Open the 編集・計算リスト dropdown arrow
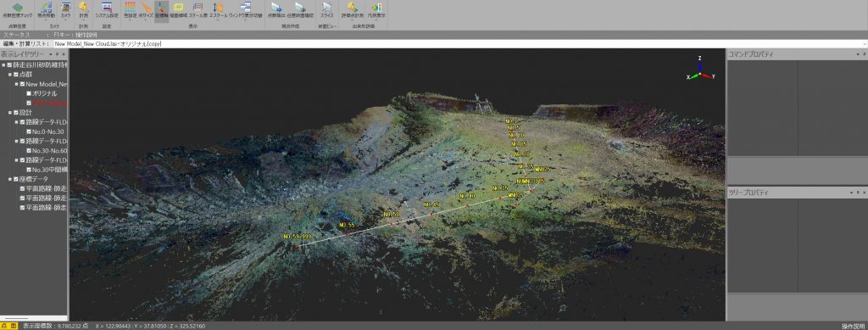Image resolution: width=868 pixels, height=330 pixels. [864, 44]
